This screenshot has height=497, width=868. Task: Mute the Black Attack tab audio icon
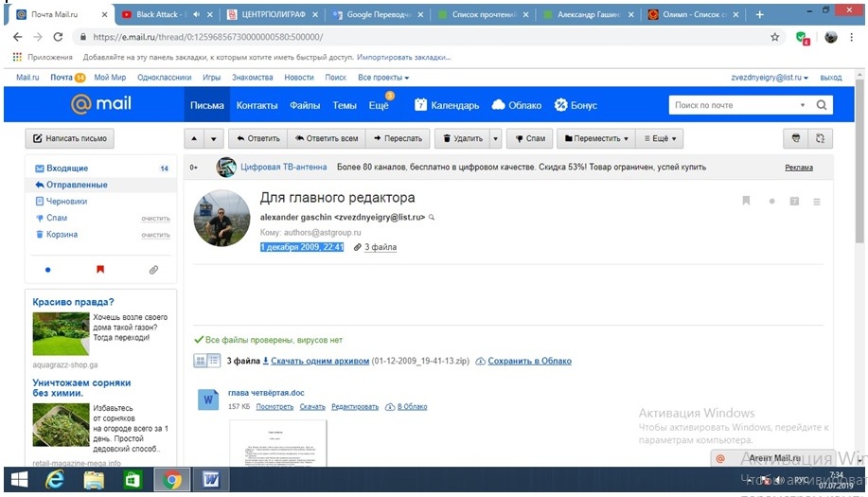point(196,15)
